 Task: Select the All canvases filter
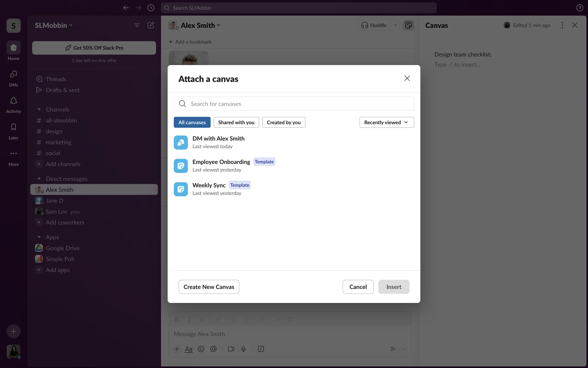[192, 122]
